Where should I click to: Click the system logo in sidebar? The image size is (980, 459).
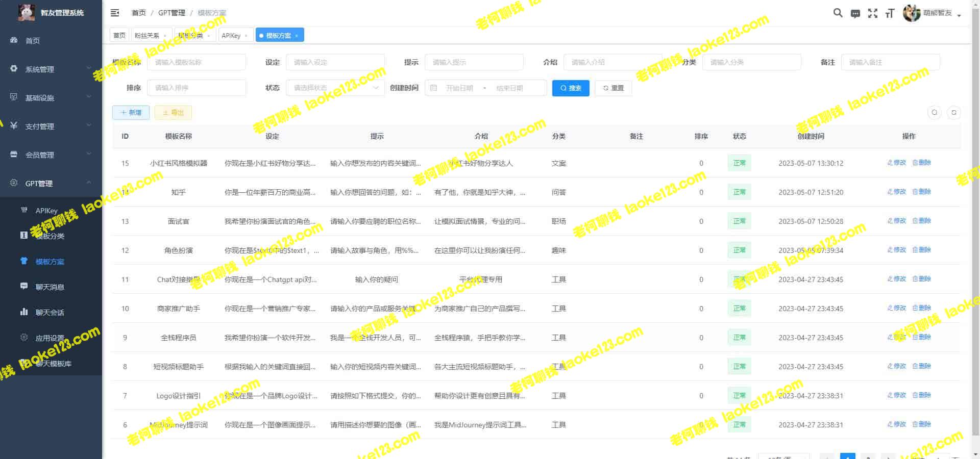click(x=27, y=12)
